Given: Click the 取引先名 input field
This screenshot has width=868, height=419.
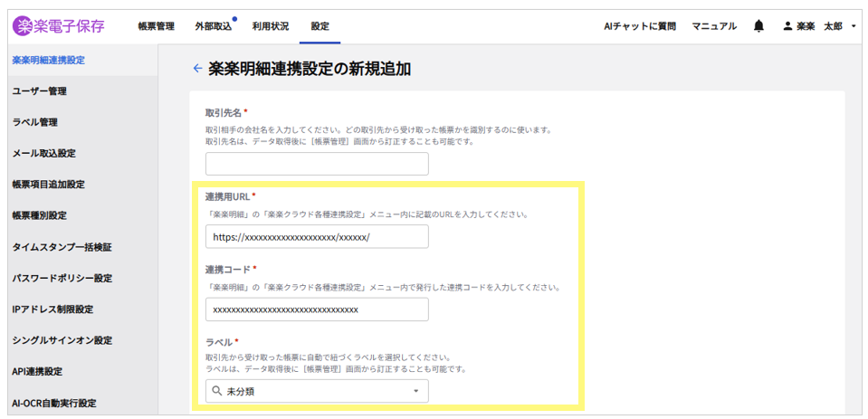Looking at the screenshot, I should pos(317,164).
